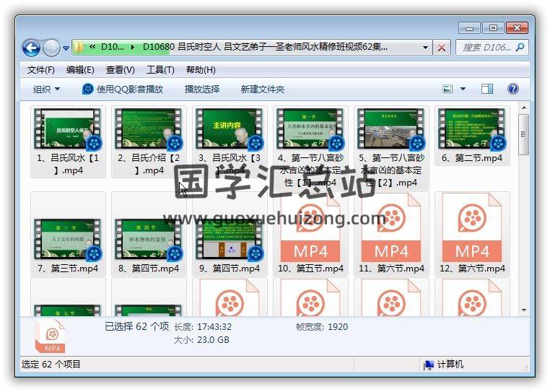Expand the view options dropdown arrow
The image size is (550, 392).
(x=463, y=89)
